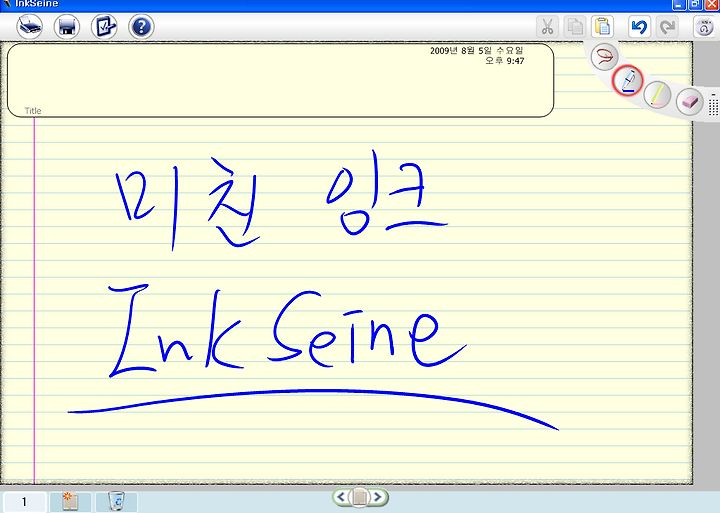Click the scissors Cut icon
The height and width of the screenshot is (513, 720).
coord(547,26)
